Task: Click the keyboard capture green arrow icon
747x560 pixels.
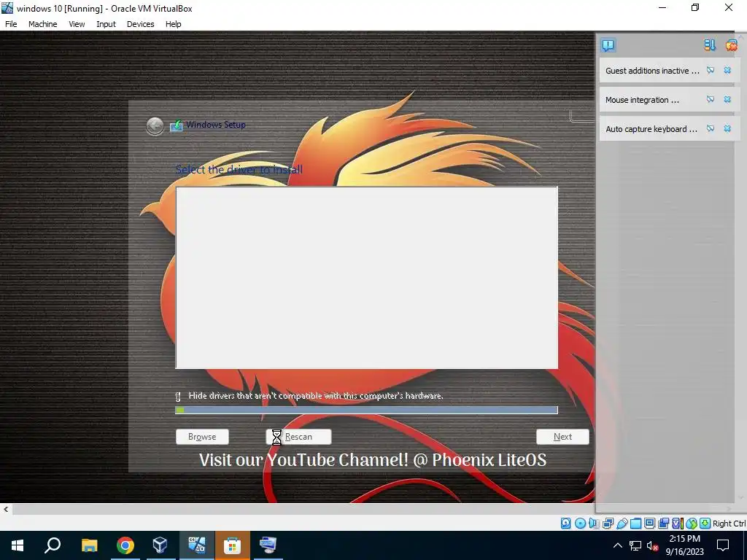Action: point(705,524)
